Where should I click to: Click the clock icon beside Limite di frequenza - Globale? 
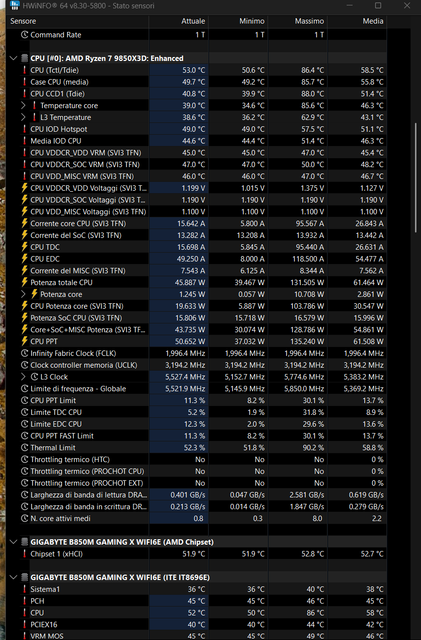point(25,389)
